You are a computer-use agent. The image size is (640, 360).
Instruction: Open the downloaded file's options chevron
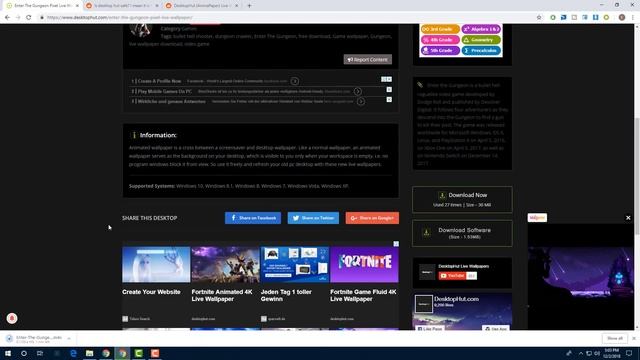[69, 338]
